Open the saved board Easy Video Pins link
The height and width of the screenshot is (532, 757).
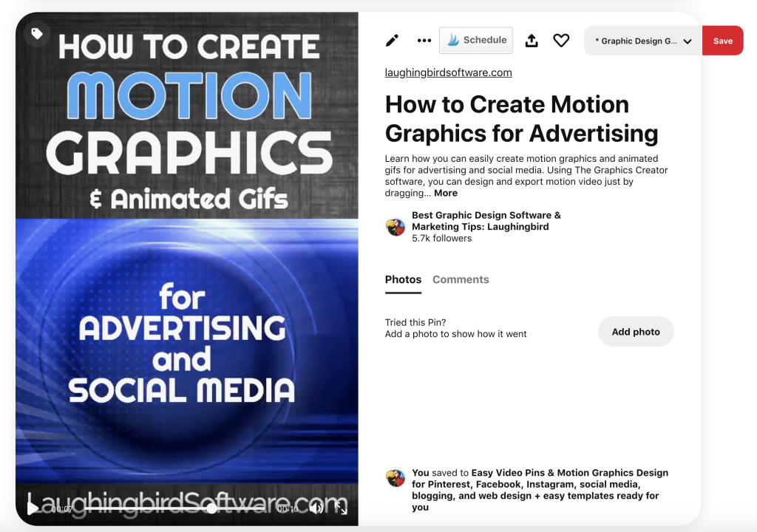click(540, 490)
